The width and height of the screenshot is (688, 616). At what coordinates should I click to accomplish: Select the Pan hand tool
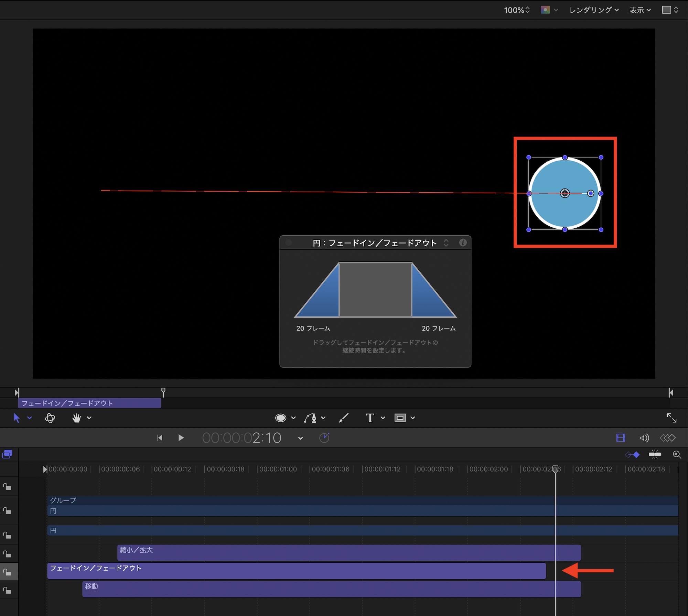(x=76, y=418)
